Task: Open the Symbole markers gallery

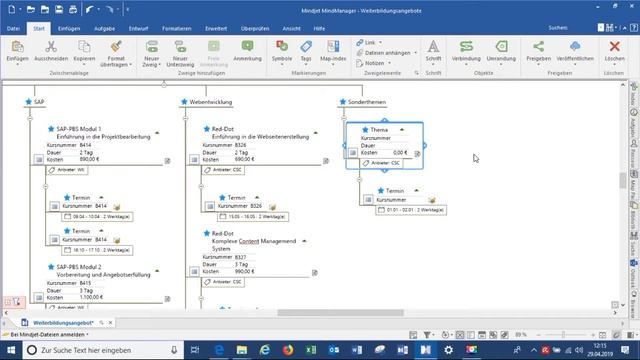Action: [x=282, y=47]
